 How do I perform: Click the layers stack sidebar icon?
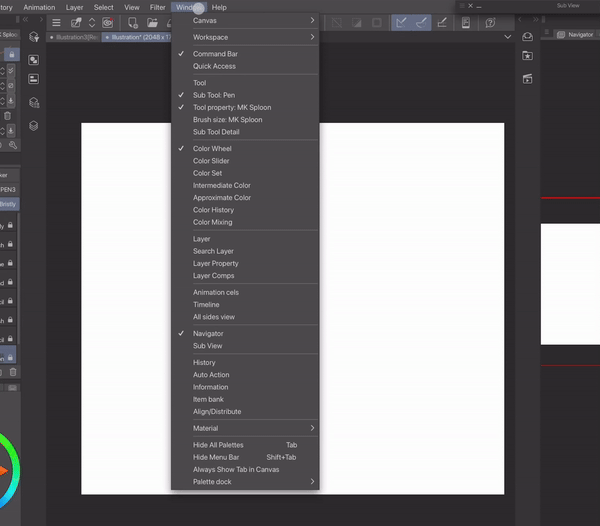(34, 126)
